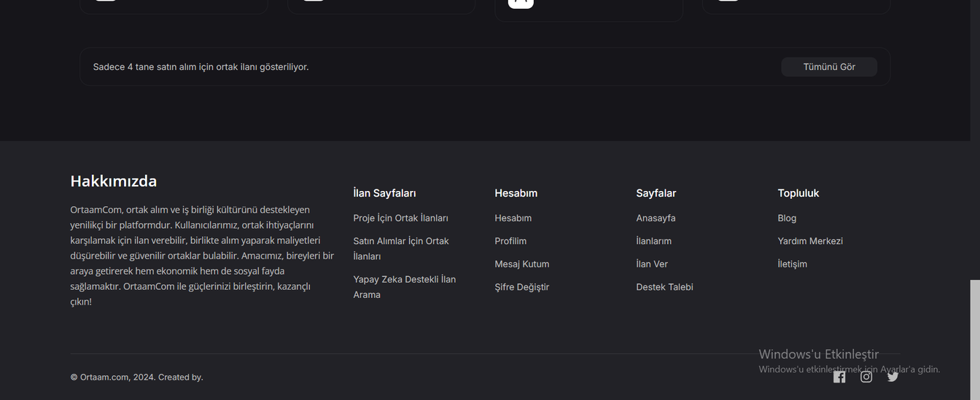
Task: Click the İlan Ver link
Action: coord(652,264)
